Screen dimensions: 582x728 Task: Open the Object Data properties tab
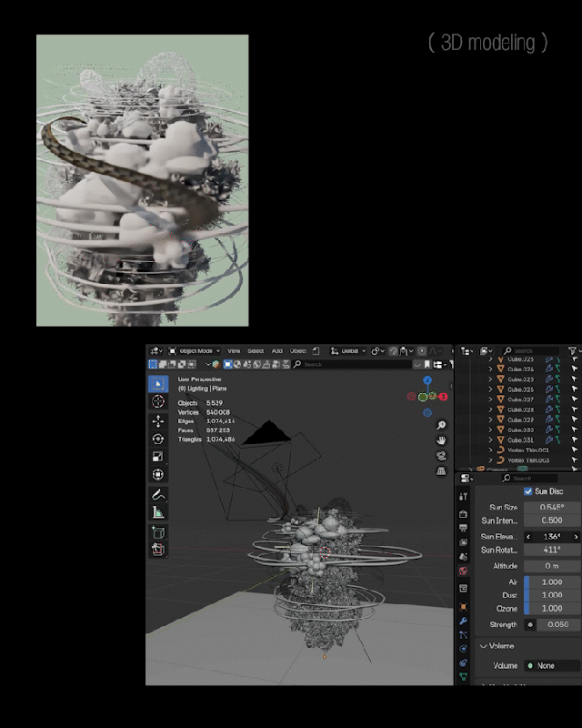pyautogui.click(x=463, y=676)
